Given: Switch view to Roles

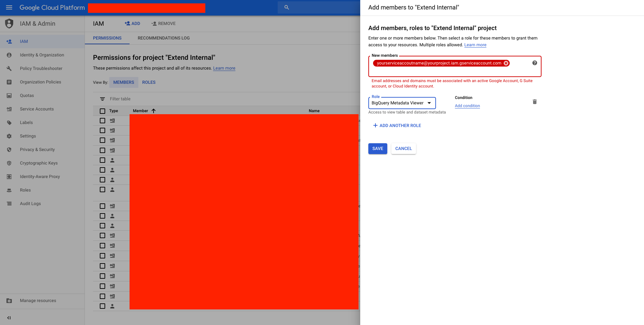Looking at the screenshot, I should pos(149,82).
